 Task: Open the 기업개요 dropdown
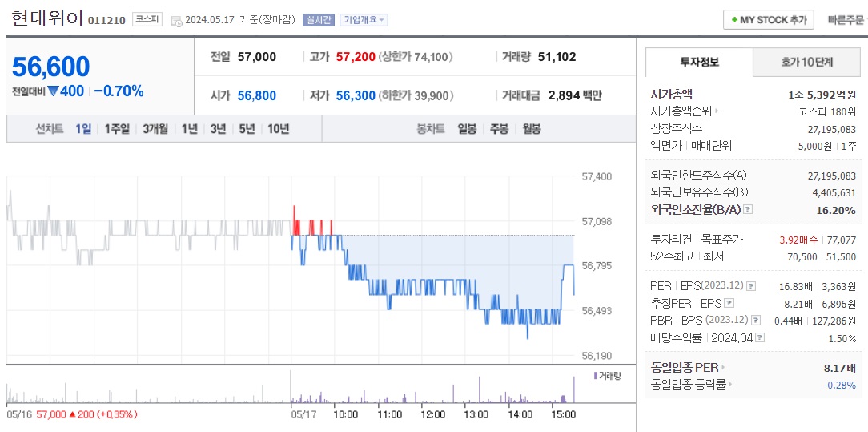pyautogui.click(x=364, y=20)
